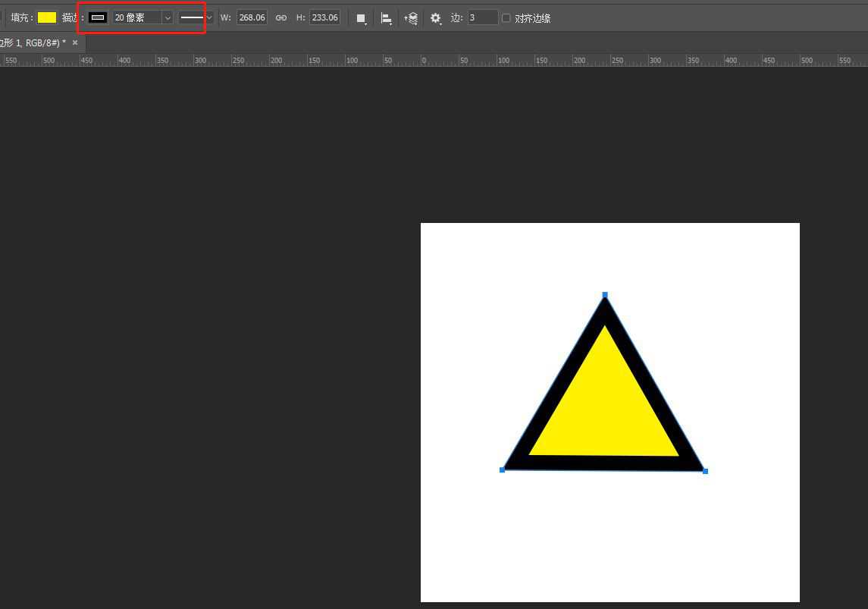Screen dimensions: 868x609
Task: Open the path operations icon menu
Action: pyautogui.click(x=362, y=18)
